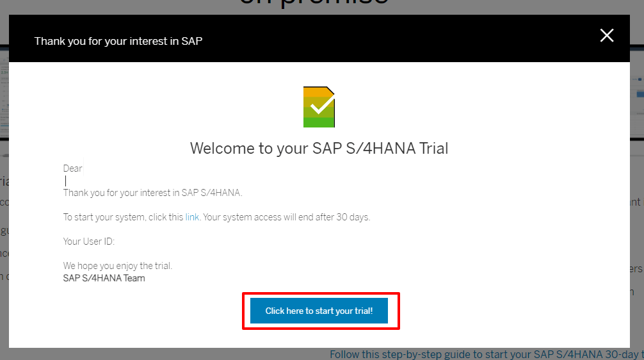The height and width of the screenshot is (360, 644).
Task: Click 'We hope you enjoy the trial.' text
Action: pos(118,266)
